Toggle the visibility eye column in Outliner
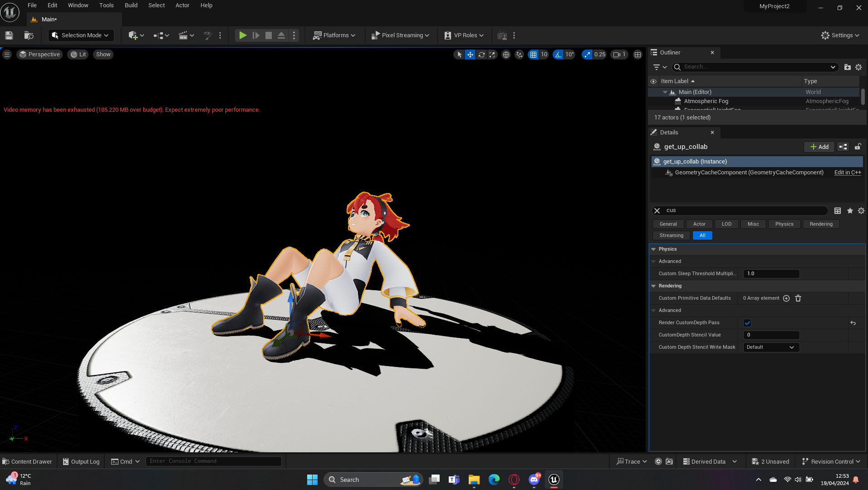 [653, 81]
